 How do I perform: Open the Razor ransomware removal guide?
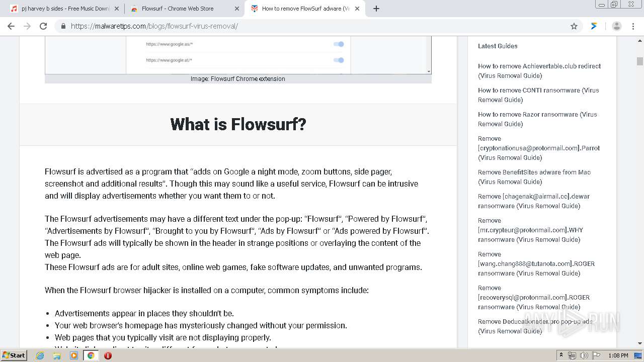[537, 119]
